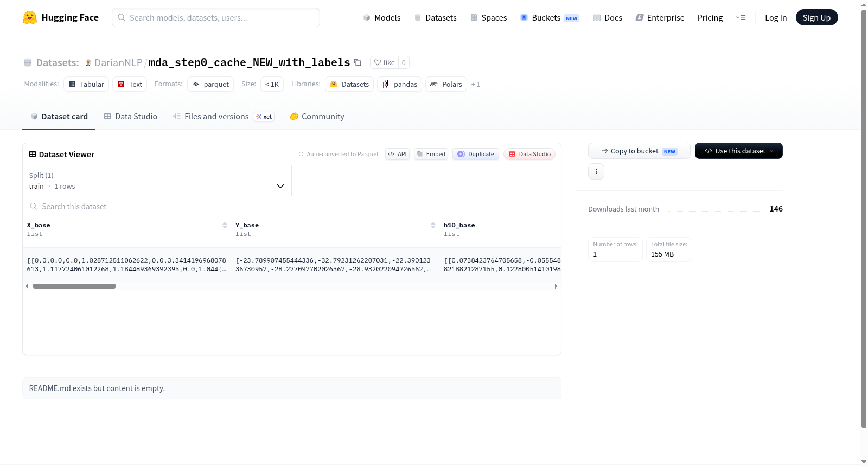Viewport: 868px width, 467px height.
Task: Open the Files and versions tab
Action: coord(224,117)
